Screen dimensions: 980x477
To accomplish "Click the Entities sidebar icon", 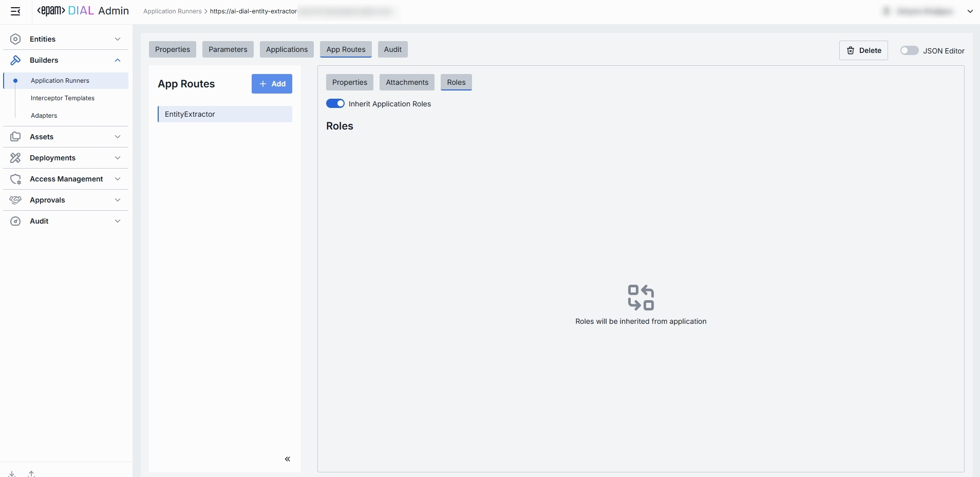I will pyautogui.click(x=15, y=39).
